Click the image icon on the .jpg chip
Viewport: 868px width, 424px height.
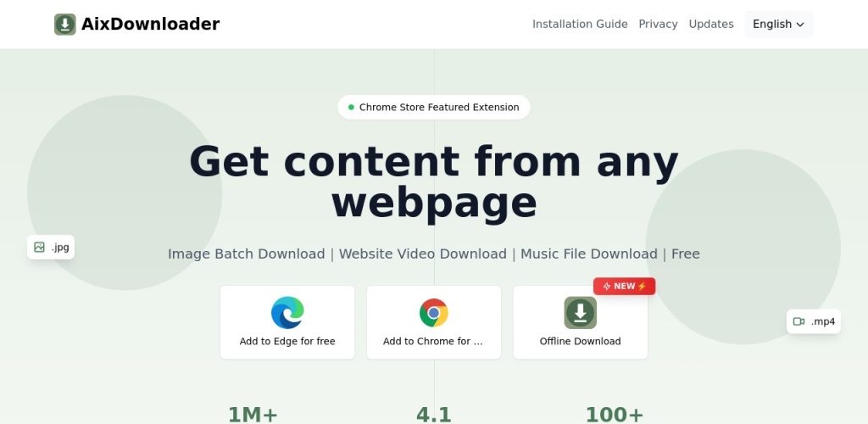tap(39, 248)
